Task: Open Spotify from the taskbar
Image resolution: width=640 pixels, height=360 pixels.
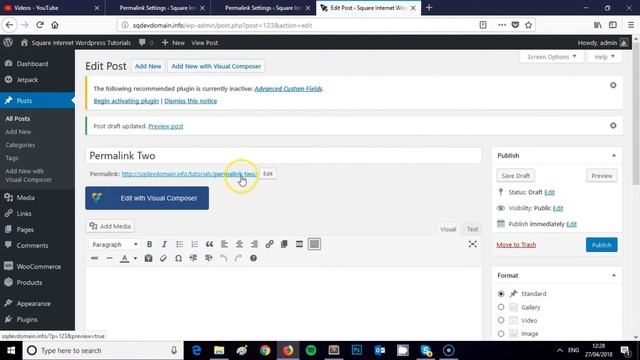Action: [x=311, y=350]
